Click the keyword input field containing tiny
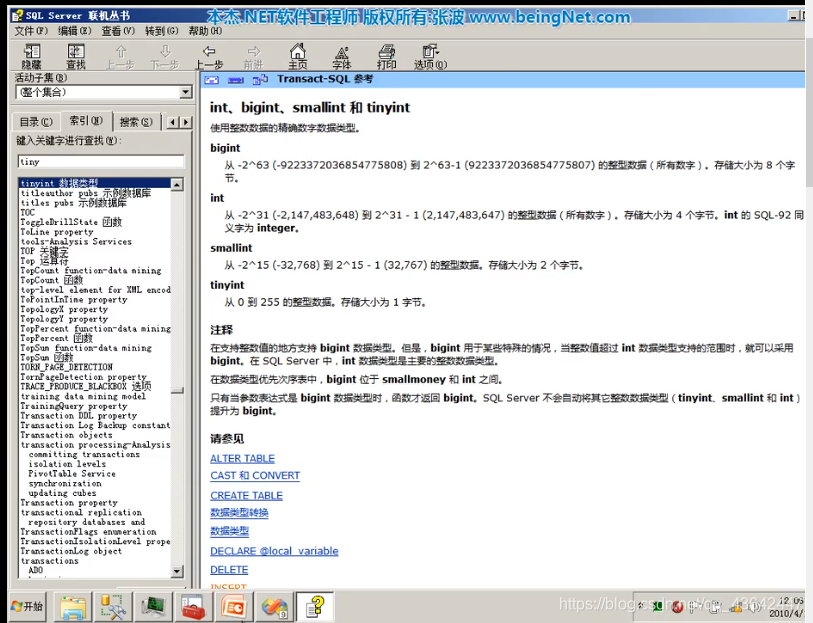The image size is (813, 623). pos(101,162)
